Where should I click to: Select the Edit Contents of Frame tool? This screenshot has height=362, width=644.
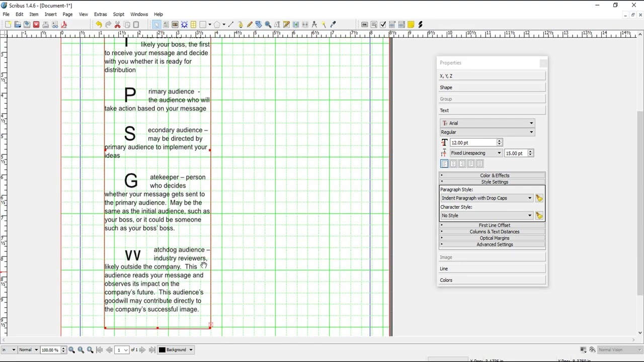tap(277, 25)
